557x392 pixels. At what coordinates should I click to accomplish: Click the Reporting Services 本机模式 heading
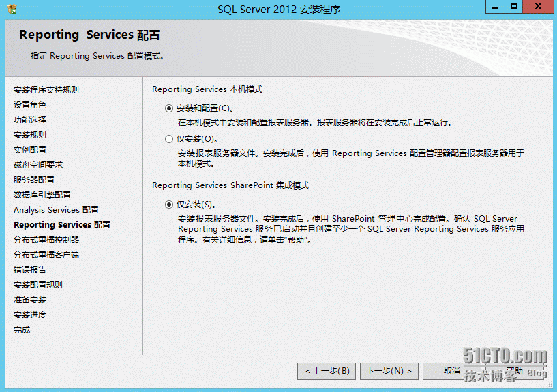click(207, 89)
